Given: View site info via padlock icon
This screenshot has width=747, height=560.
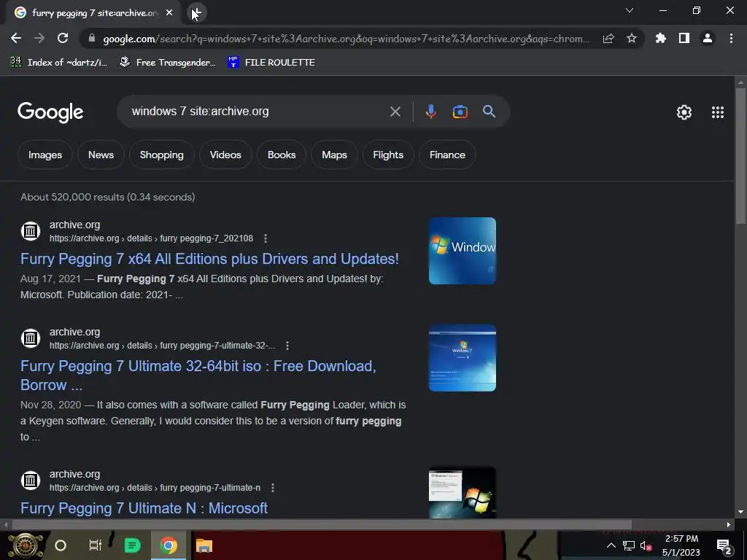Looking at the screenshot, I should pyautogui.click(x=92, y=39).
